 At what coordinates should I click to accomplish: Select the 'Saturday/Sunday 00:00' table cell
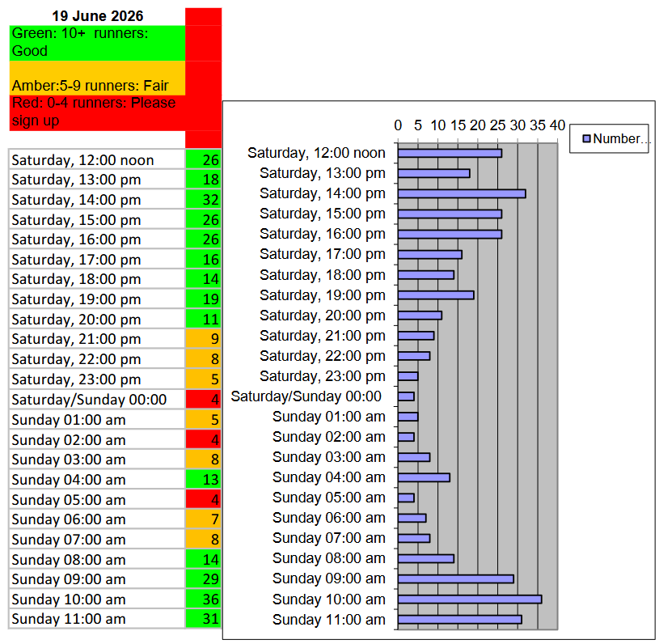97,400
